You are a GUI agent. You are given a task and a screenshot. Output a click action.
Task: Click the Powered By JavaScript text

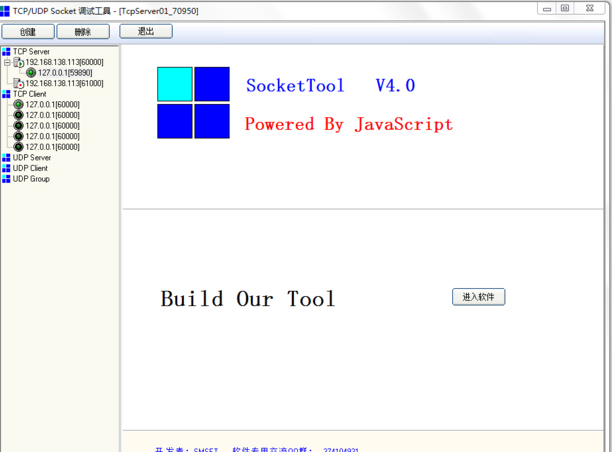coord(349,124)
